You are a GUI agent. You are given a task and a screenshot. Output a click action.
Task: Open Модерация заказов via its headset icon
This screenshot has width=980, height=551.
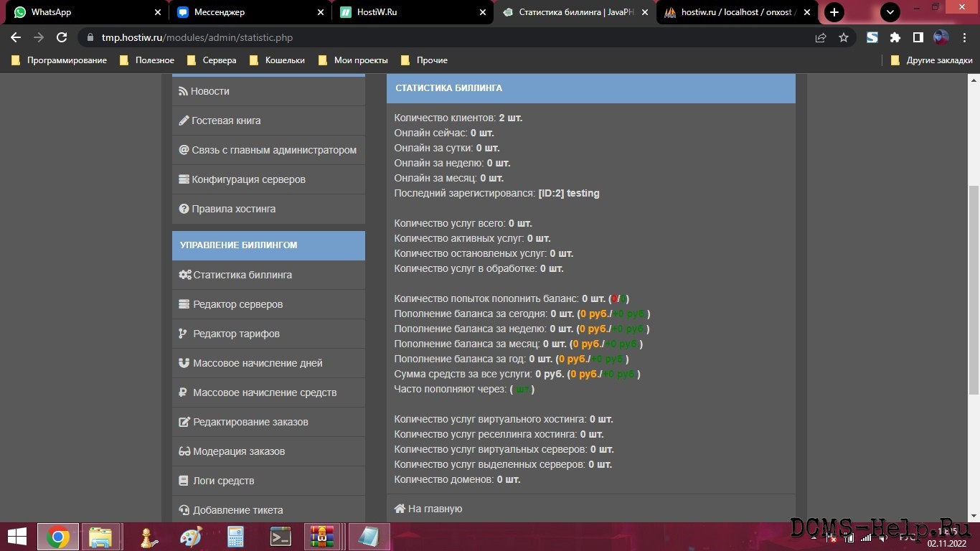click(185, 451)
